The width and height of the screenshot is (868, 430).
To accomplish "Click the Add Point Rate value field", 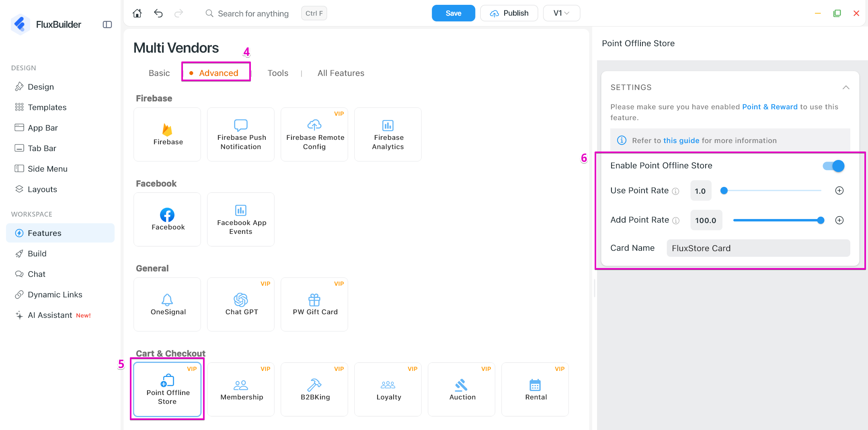I will (706, 220).
